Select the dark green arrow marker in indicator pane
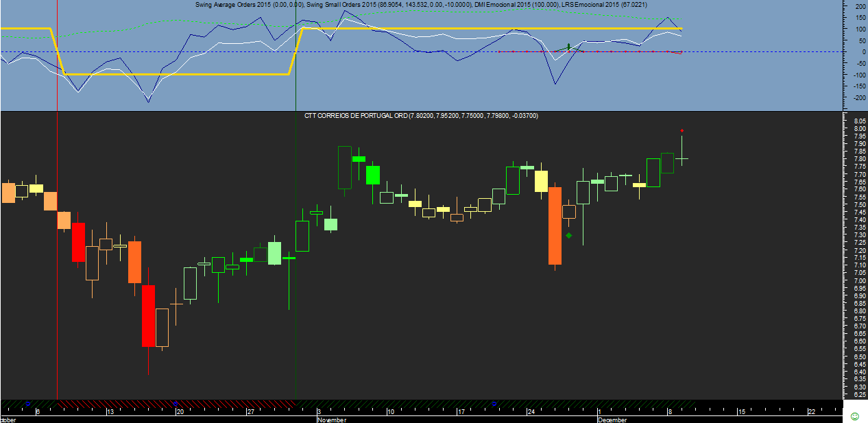 point(568,47)
